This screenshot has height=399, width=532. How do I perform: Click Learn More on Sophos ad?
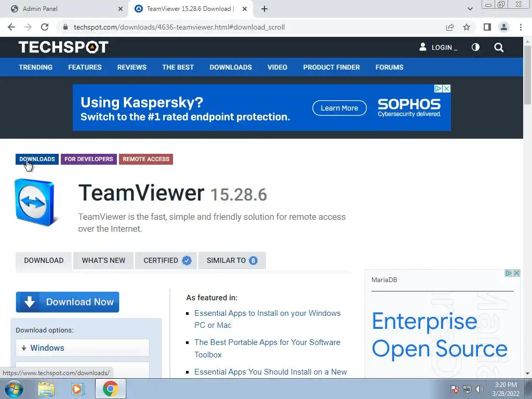coord(339,108)
